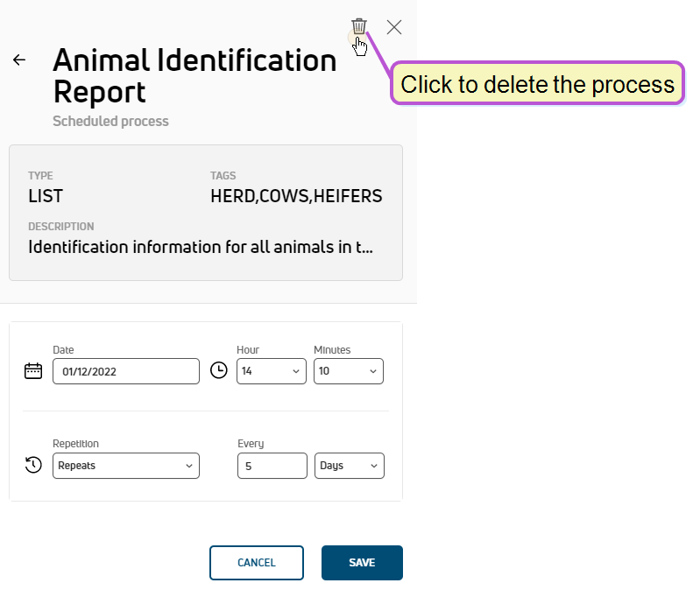The image size is (700, 590).
Task: Expand the Hour dropdown showing 14
Action: [x=272, y=371]
